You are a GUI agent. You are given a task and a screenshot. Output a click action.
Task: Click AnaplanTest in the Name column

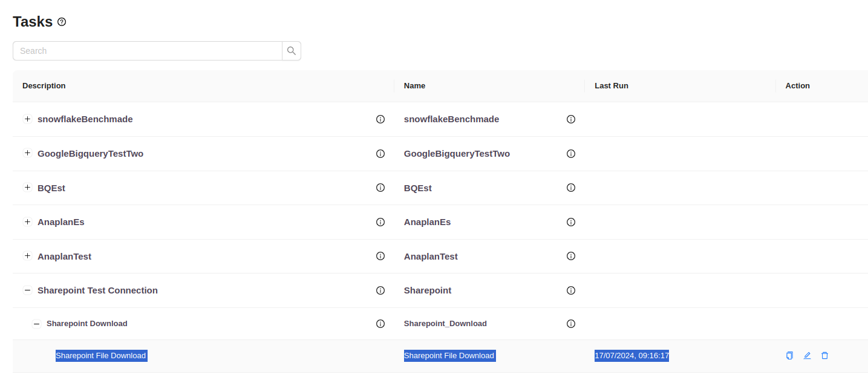click(x=431, y=257)
